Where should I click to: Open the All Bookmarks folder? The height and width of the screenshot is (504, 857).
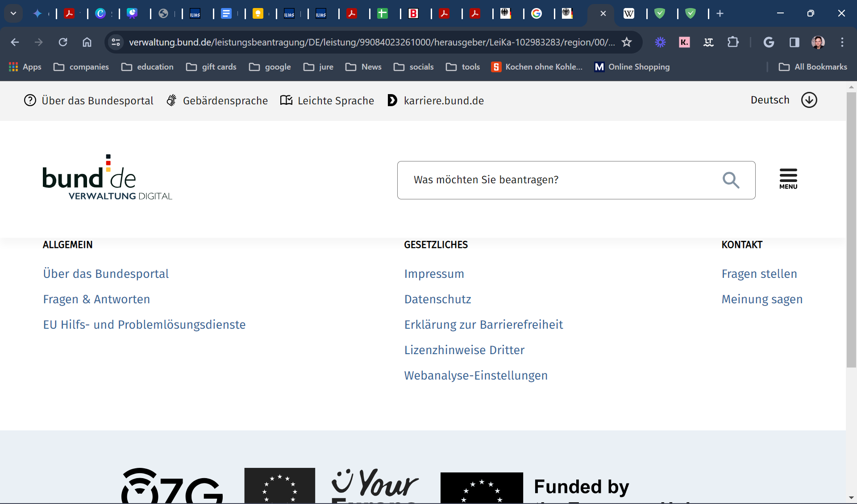point(813,67)
